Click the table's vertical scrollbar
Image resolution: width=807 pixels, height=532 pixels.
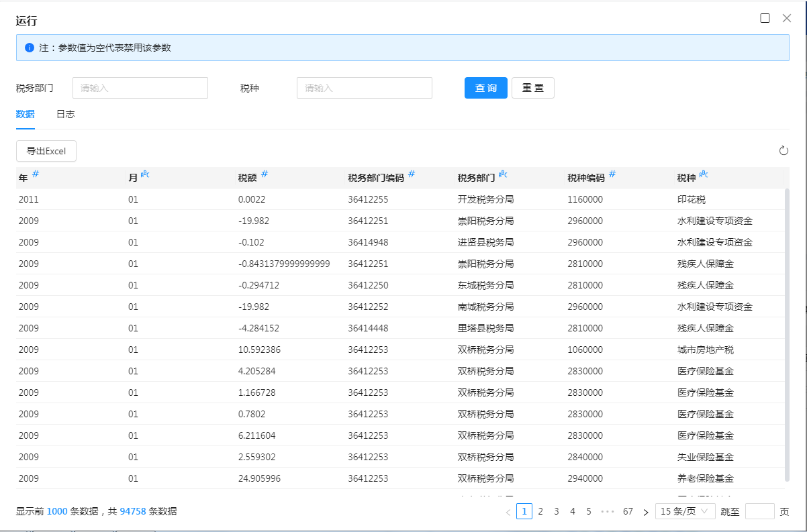[787, 335]
